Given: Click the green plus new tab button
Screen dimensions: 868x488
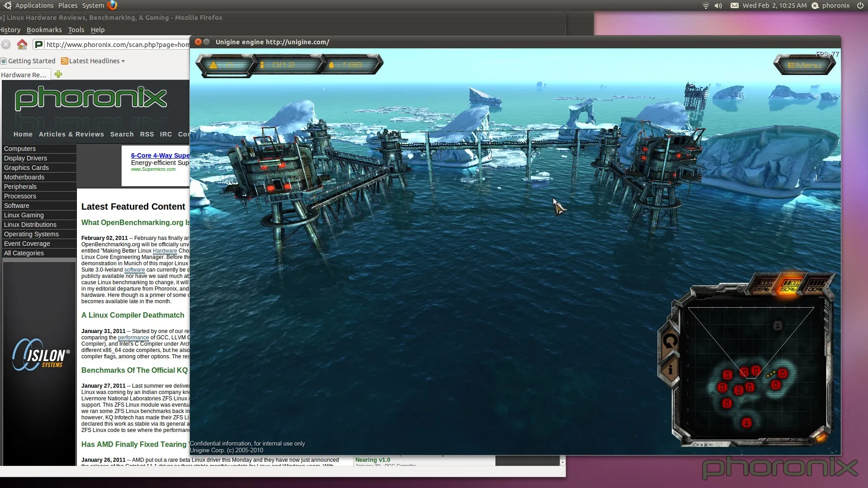Looking at the screenshot, I should click(x=58, y=74).
